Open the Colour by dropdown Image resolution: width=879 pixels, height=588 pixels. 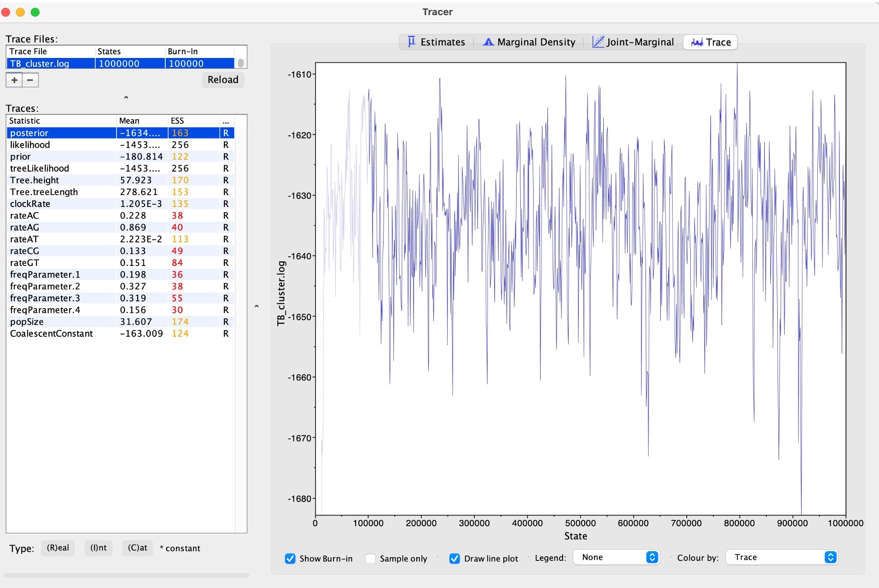[781, 558]
